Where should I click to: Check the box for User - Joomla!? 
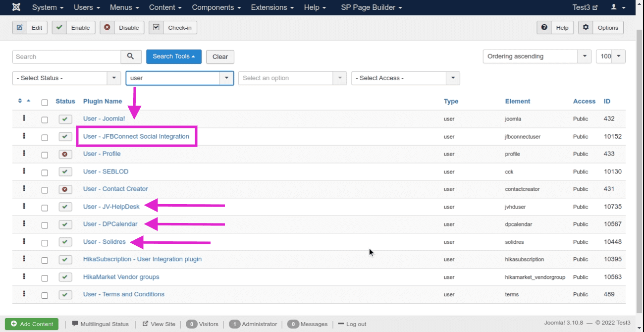pyautogui.click(x=45, y=120)
